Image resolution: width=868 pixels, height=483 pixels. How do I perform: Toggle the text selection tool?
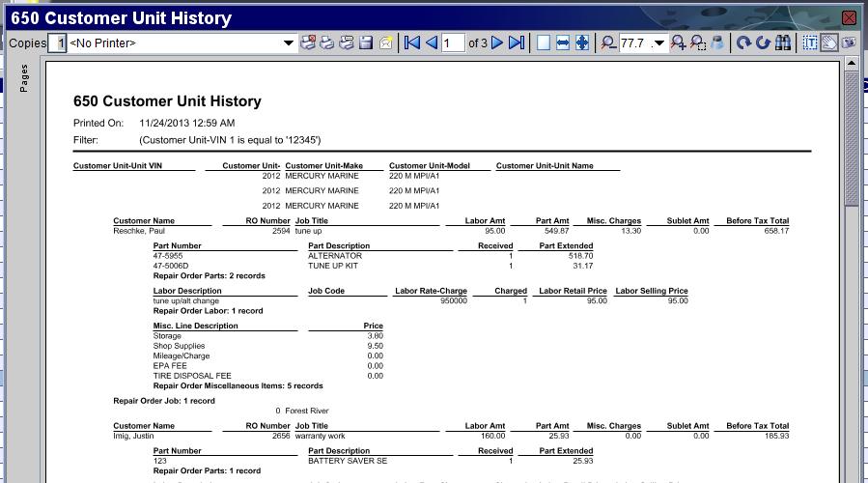tap(810, 43)
